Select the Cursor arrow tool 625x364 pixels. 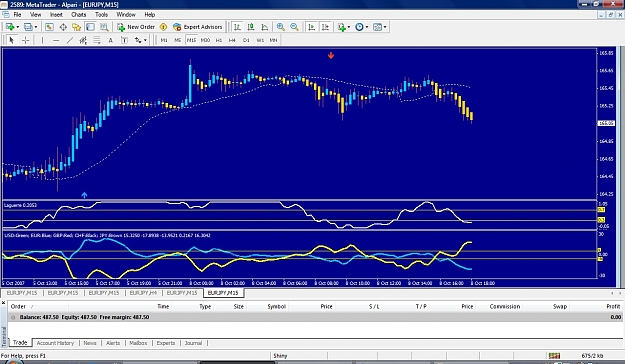coord(11,40)
